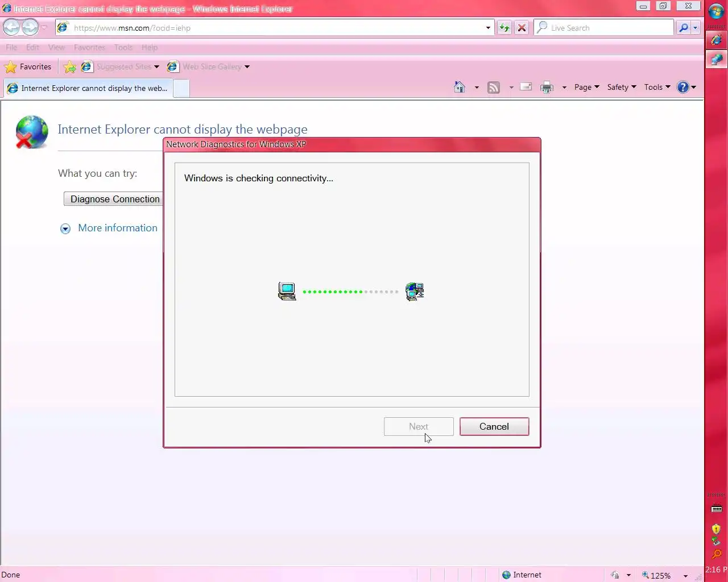Viewport: 728px width, 582px height.
Task: Click the local computer icon in diagnostics
Action: click(287, 292)
